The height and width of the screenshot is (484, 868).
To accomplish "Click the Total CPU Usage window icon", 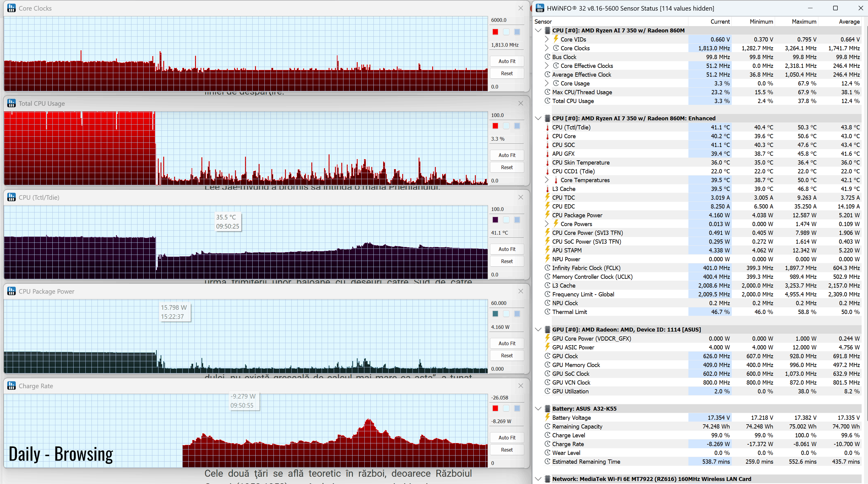I will click(x=12, y=103).
